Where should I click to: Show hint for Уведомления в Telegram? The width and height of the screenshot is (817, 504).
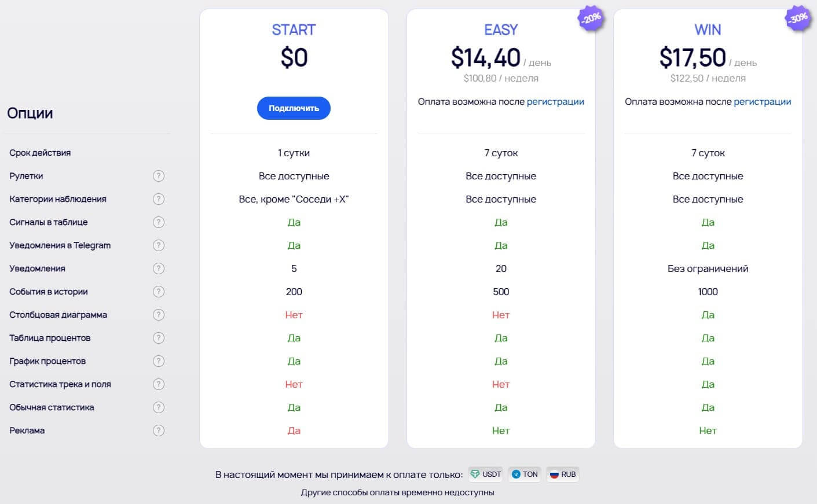[x=159, y=245]
